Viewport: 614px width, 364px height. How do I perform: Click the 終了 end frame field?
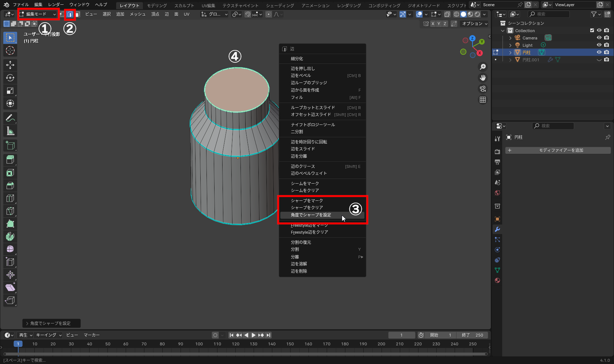pyautogui.click(x=473, y=335)
